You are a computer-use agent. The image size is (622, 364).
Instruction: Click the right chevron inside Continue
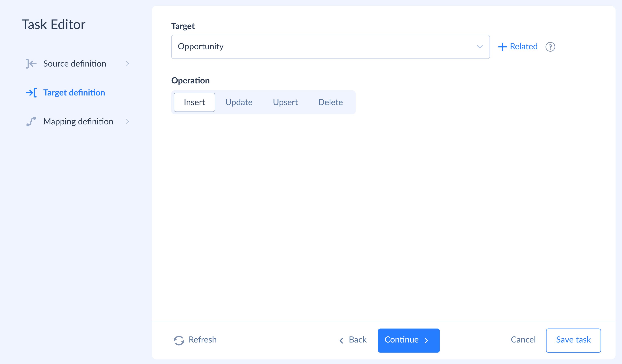[x=426, y=340]
